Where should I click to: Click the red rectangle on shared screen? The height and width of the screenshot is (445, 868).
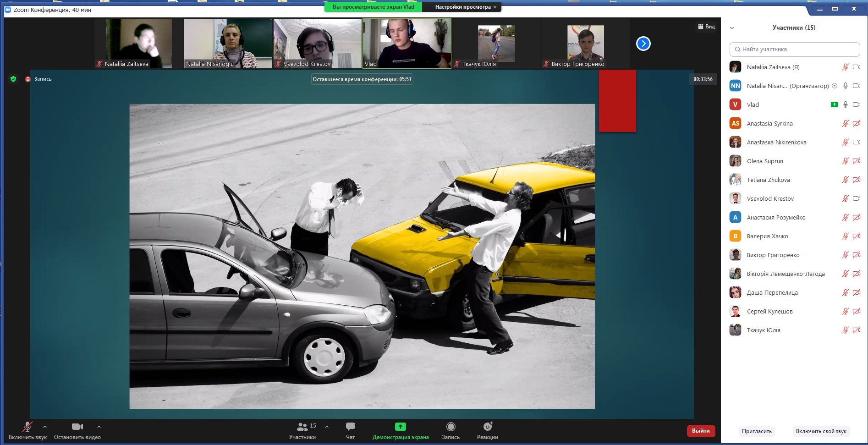pyautogui.click(x=617, y=101)
